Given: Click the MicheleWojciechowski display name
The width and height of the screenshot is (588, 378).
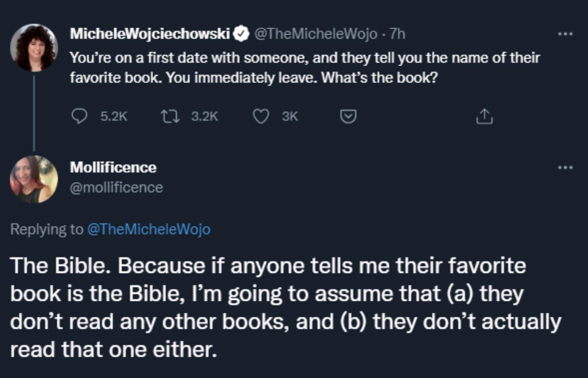Looking at the screenshot, I should click(x=150, y=34).
